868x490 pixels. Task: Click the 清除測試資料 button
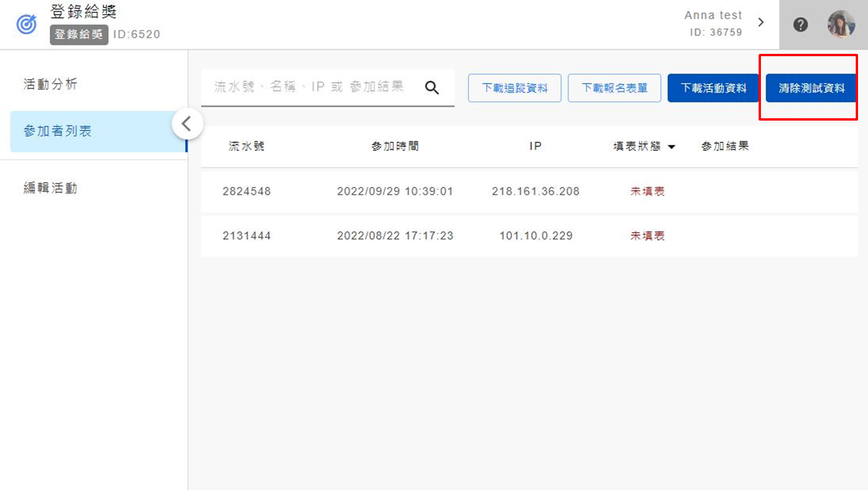(811, 88)
